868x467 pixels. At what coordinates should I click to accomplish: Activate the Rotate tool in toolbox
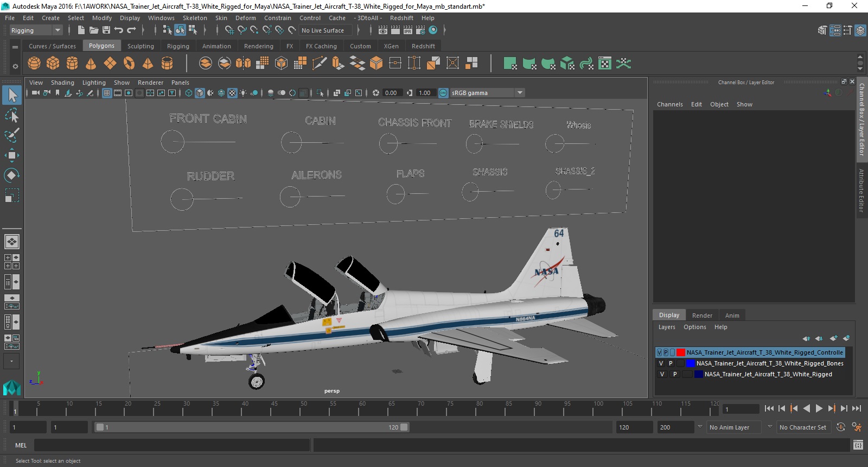pos(12,175)
